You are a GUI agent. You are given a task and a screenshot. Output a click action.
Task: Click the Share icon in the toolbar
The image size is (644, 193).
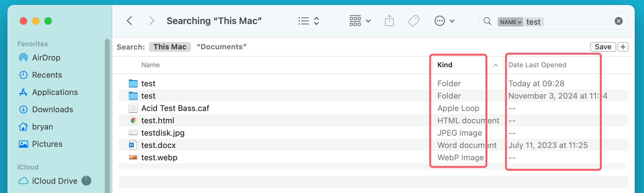(x=390, y=20)
